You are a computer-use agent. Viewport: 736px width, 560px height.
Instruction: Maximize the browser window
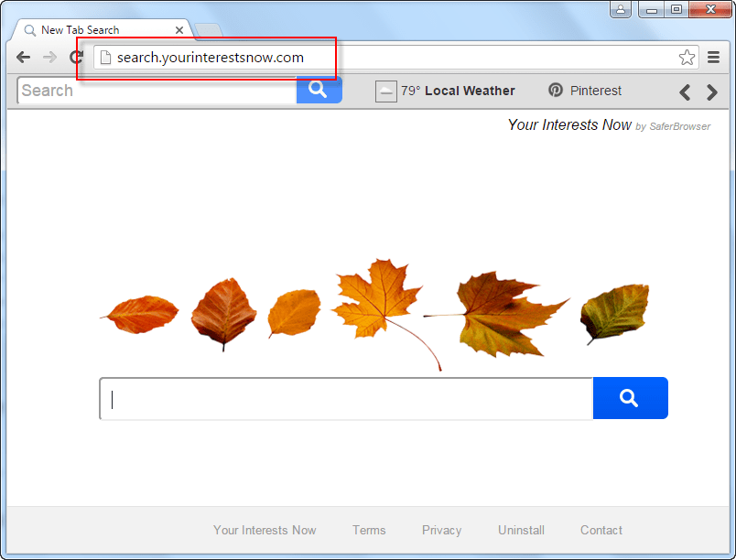676,9
